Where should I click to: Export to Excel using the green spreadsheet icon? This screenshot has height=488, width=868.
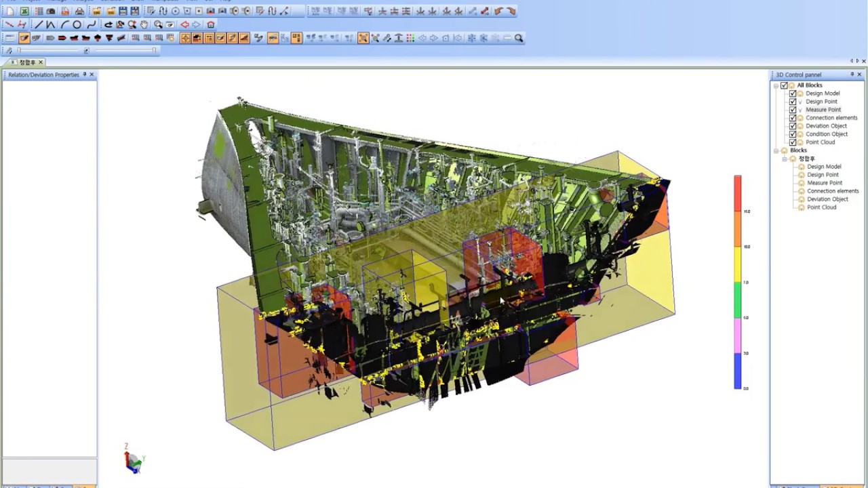(x=24, y=11)
